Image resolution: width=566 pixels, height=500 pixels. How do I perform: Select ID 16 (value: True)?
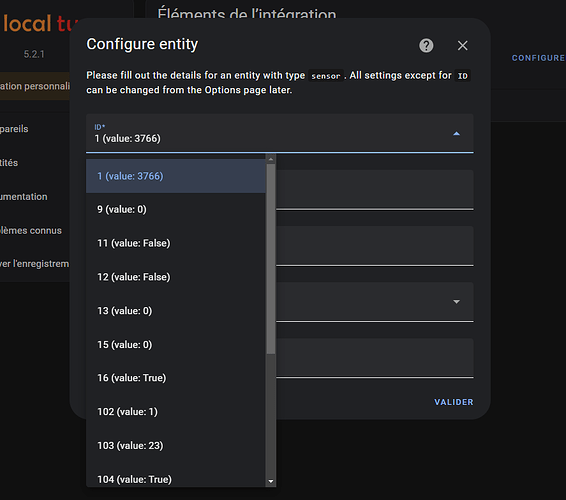point(176,378)
